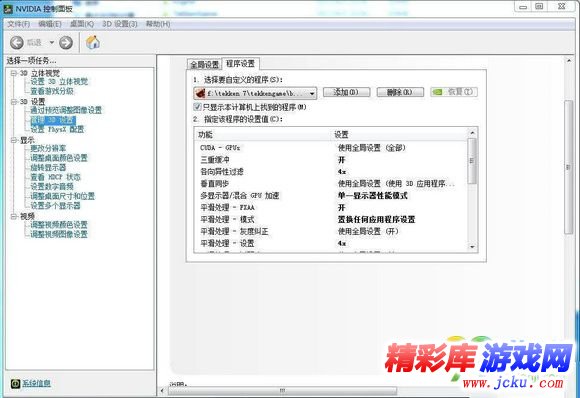Select the 平滑处理 - 灰度纠正 row
580x398 pixels.
point(331,231)
